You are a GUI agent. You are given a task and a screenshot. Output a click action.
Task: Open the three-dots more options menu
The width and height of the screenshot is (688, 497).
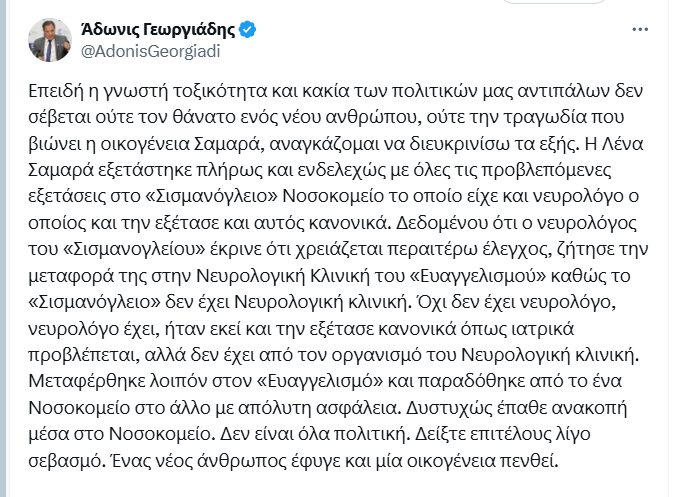(x=640, y=29)
